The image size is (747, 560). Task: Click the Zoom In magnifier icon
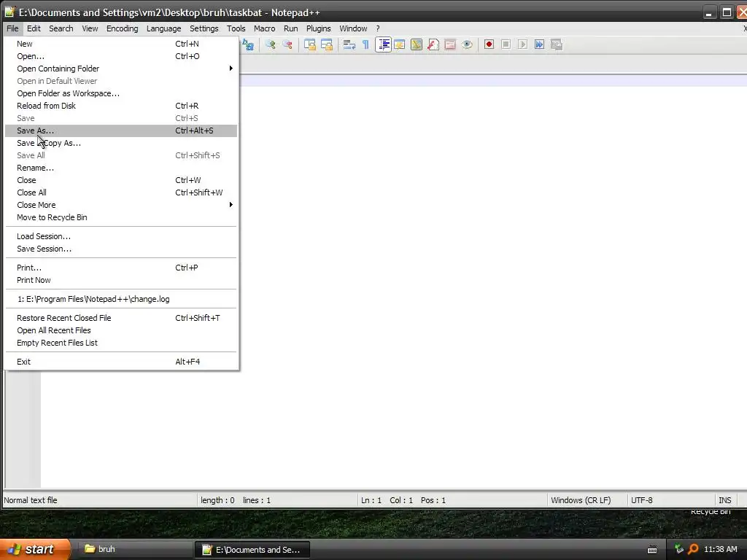click(271, 44)
